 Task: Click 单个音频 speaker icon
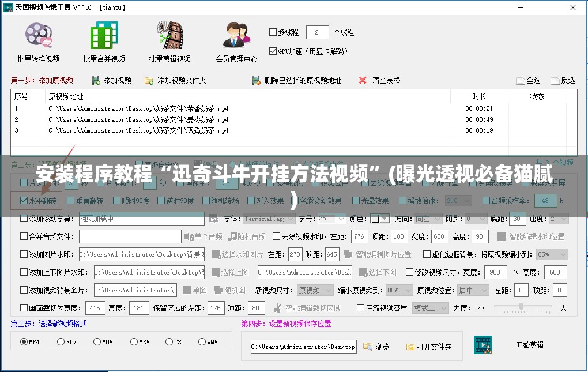[189, 236]
